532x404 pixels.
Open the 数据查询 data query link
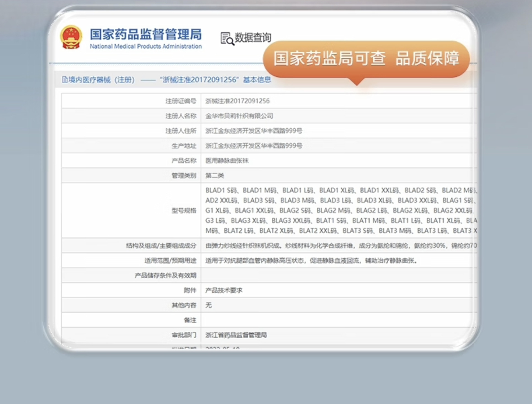(x=253, y=38)
